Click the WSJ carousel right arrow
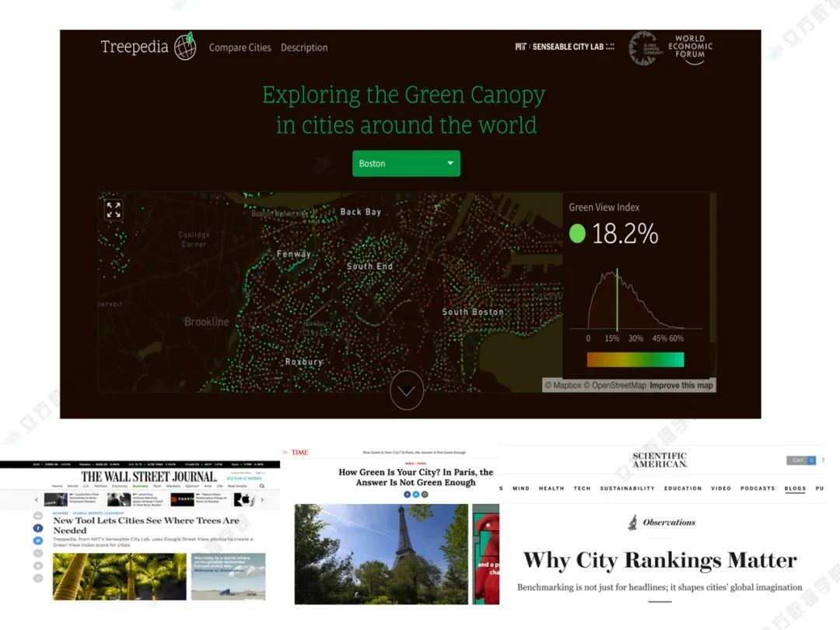840x630 pixels. (x=262, y=500)
